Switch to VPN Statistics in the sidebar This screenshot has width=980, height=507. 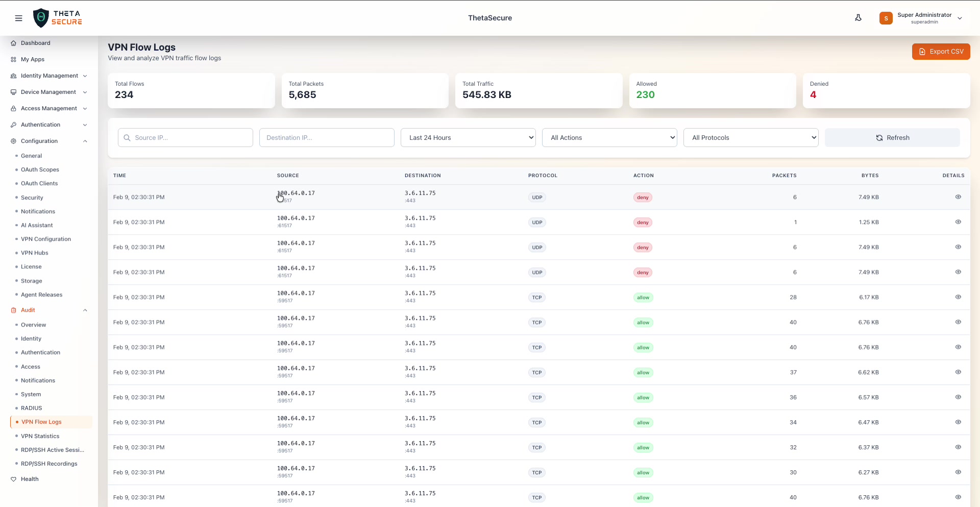tap(40, 436)
